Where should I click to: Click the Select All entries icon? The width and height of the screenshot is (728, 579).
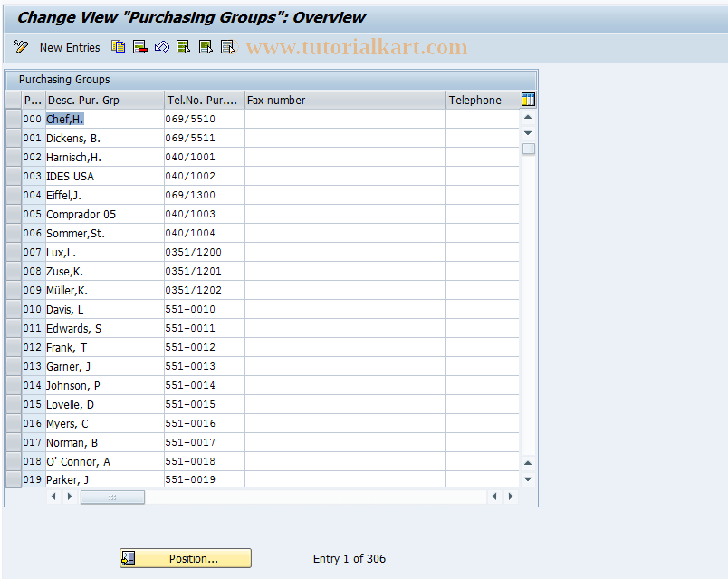pyautogui.click(x=183, y=46)
